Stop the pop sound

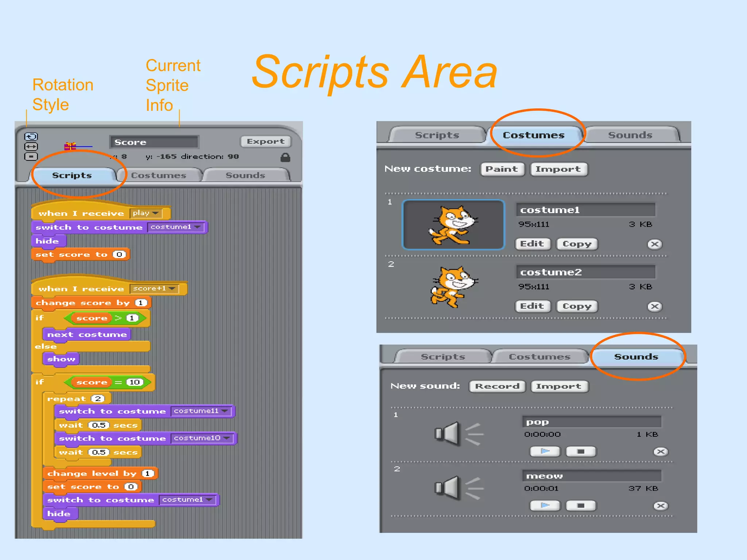coord(581,451)
